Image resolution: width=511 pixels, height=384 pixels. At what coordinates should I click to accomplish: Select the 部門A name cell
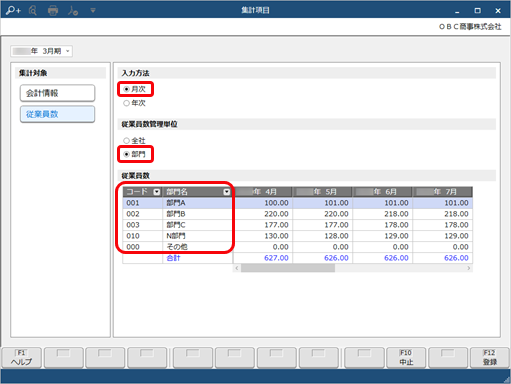tap(197, 203)
